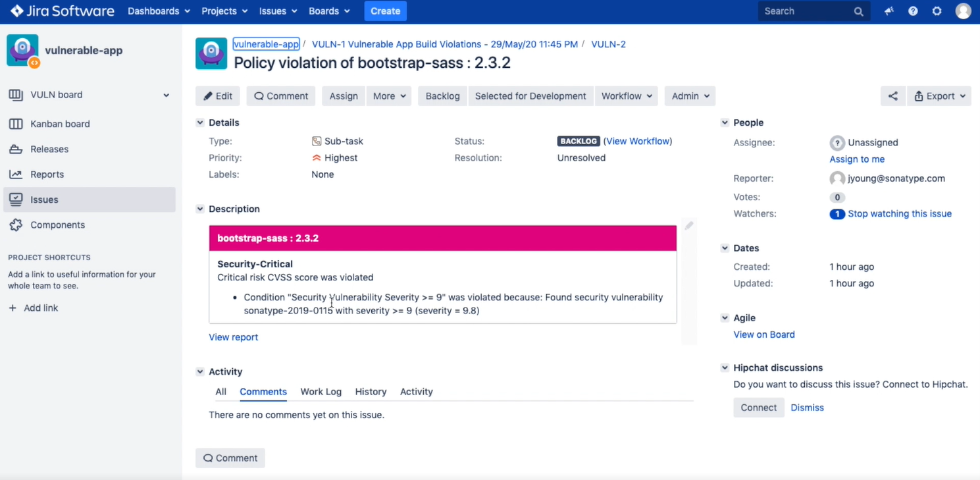Image resolution: width=980 pixels, height=480 pixels.
Task: Click the Kanban board icon
Action: click(x=16, y=124)
